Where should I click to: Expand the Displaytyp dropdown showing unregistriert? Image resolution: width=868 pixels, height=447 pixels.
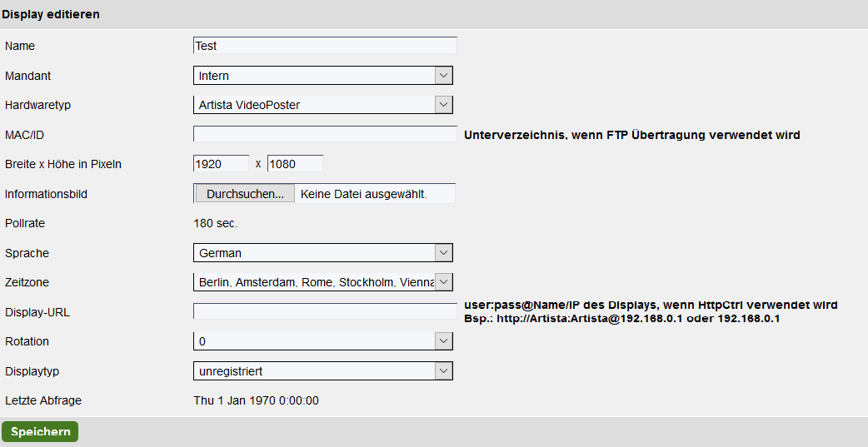tap(315, 370)
